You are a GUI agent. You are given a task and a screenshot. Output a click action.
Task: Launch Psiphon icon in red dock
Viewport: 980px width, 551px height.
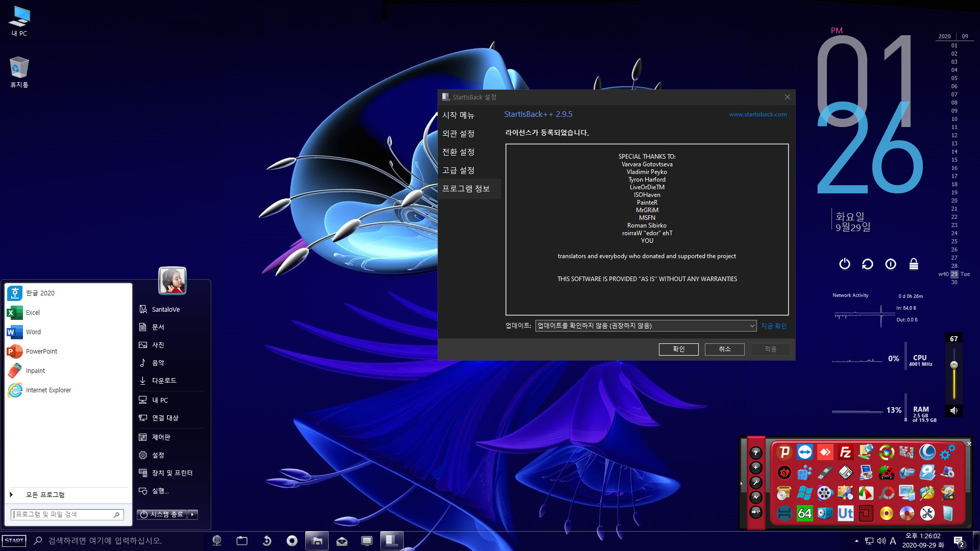[x=784, y=452]
